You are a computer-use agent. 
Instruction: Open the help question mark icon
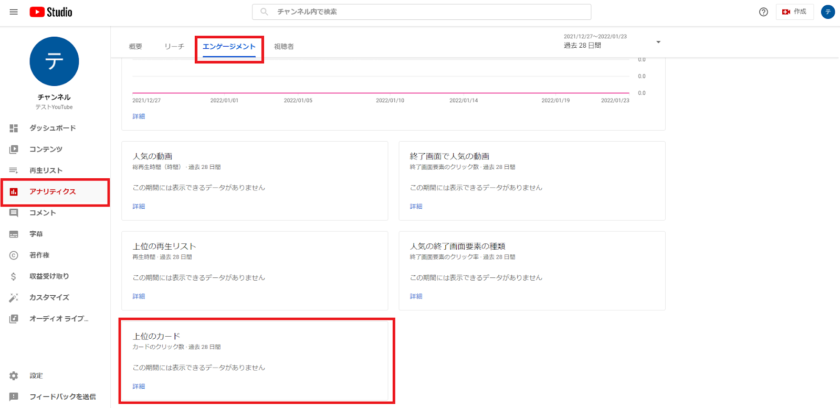click(764, 11)
